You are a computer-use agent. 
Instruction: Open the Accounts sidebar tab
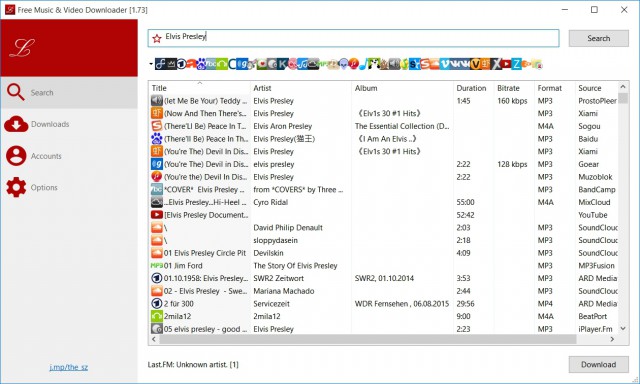pos(69,156)
